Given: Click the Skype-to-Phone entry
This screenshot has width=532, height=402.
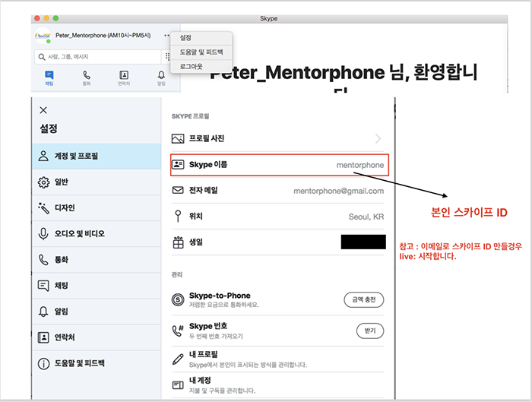Looking at the screenshot, I should pos(277,299).
